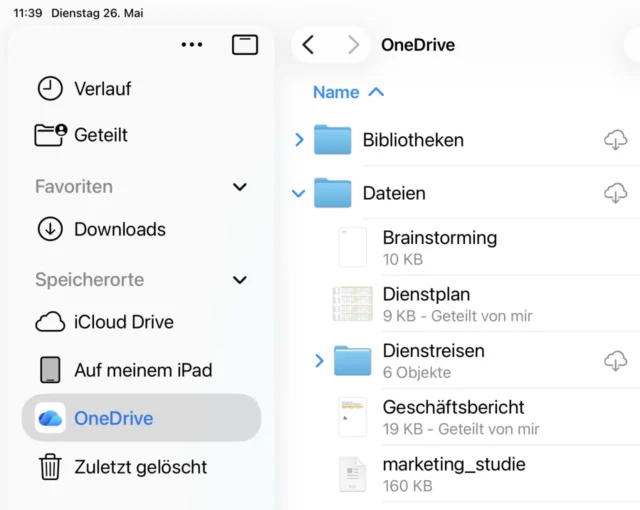640x510 pixels.
Task: Click the Geteilt shared folder icon
Action: pos(51,135)
